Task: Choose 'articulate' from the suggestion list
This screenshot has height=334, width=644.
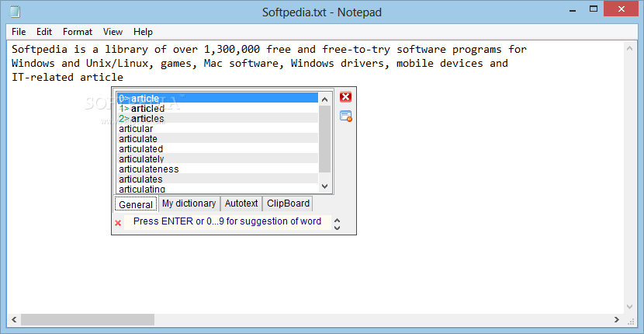Action: [217, 138]
